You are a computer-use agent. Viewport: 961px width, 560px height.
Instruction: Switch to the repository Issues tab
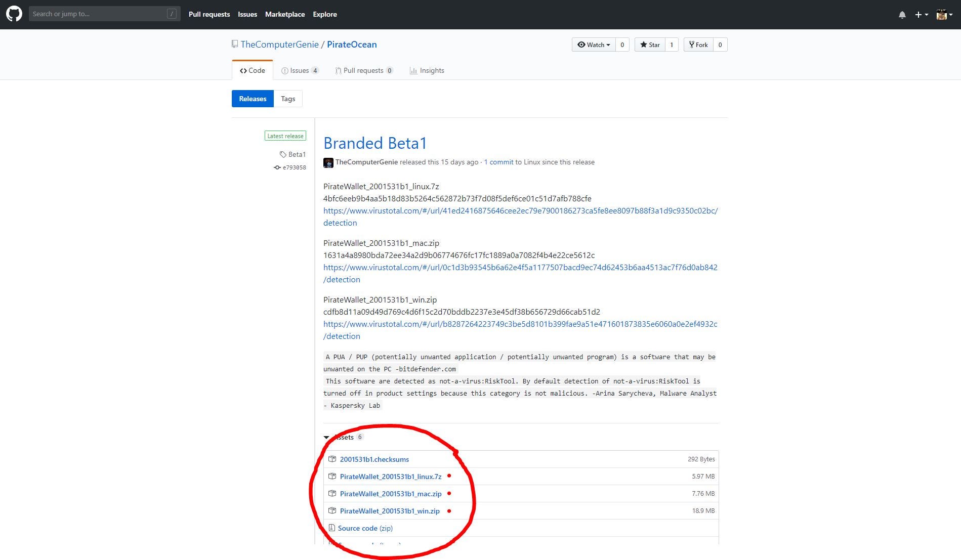tap(300, 70)
